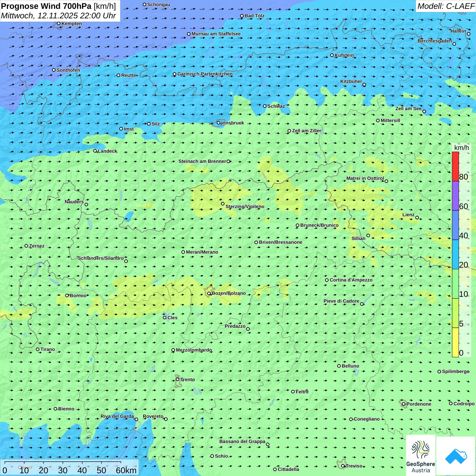Click the blue bird logo in the corner

tap(456, 456)
